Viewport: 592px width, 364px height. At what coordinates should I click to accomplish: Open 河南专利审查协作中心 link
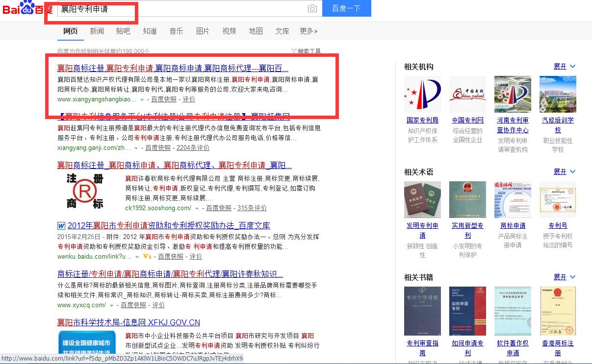pos(513,125)
